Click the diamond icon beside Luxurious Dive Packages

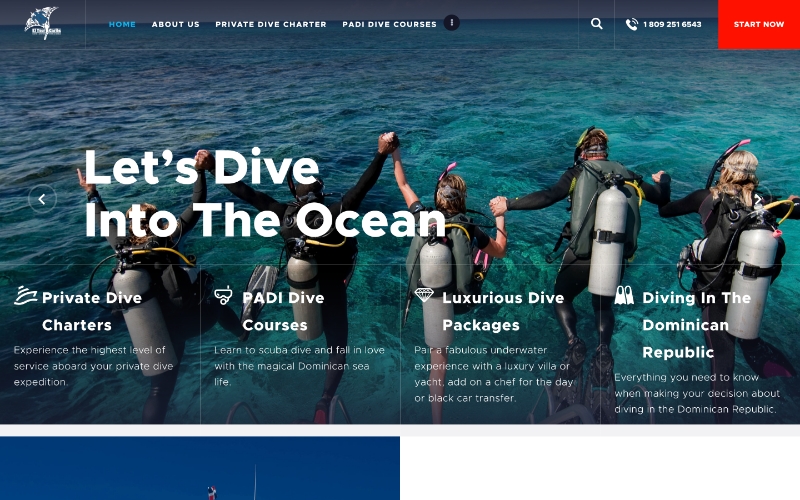click(x=424, y=296)
